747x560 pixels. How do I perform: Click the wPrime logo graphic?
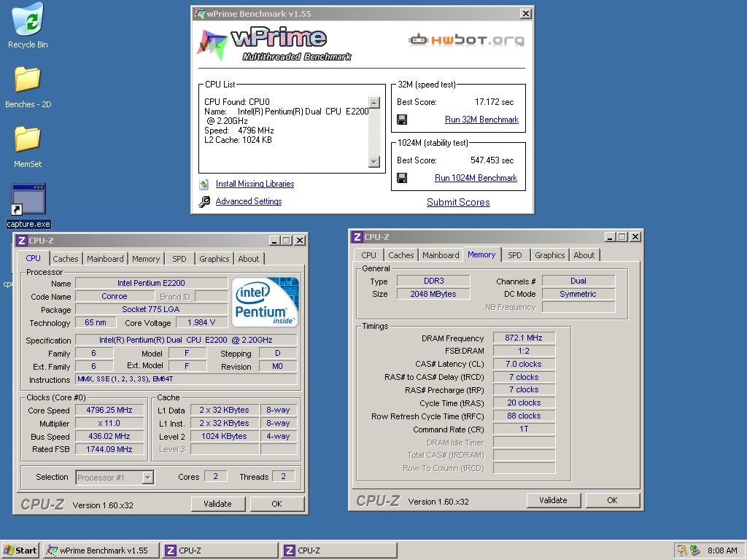coord(274,44)
